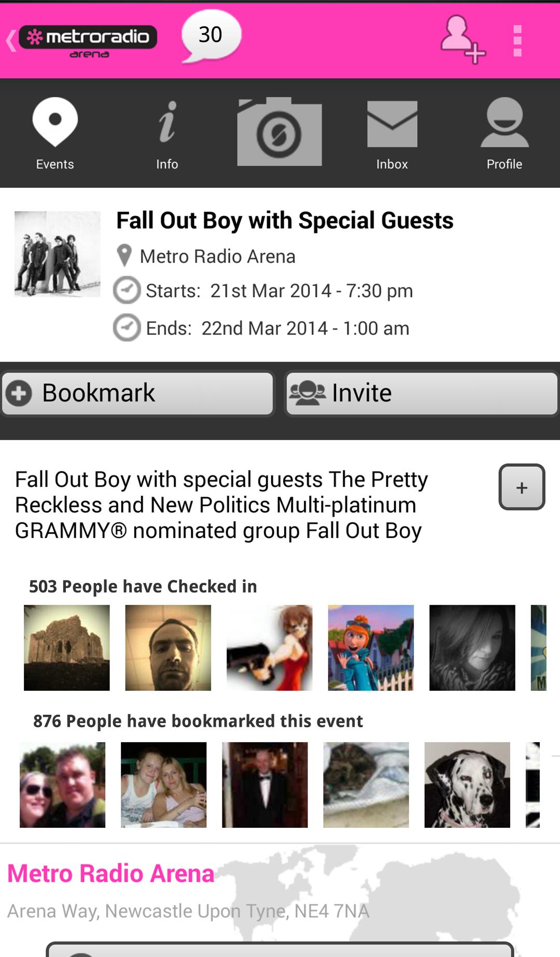Open the camera check-in icon

(279, 132)
